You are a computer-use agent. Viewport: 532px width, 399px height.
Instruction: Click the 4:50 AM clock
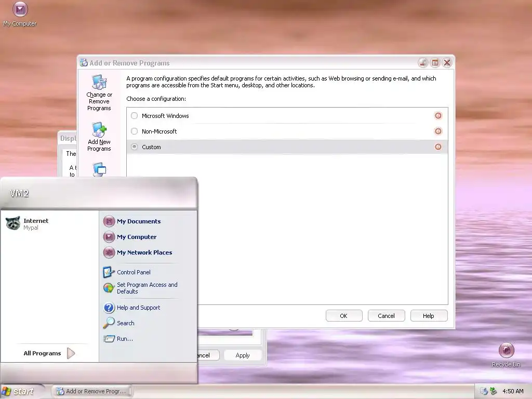point(513,391)
